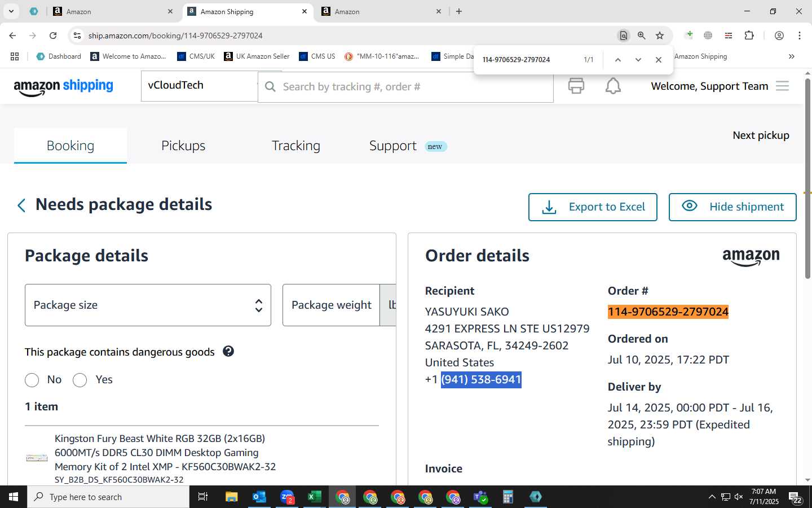
Task: Click the browser back arrow
Action: 12,36
